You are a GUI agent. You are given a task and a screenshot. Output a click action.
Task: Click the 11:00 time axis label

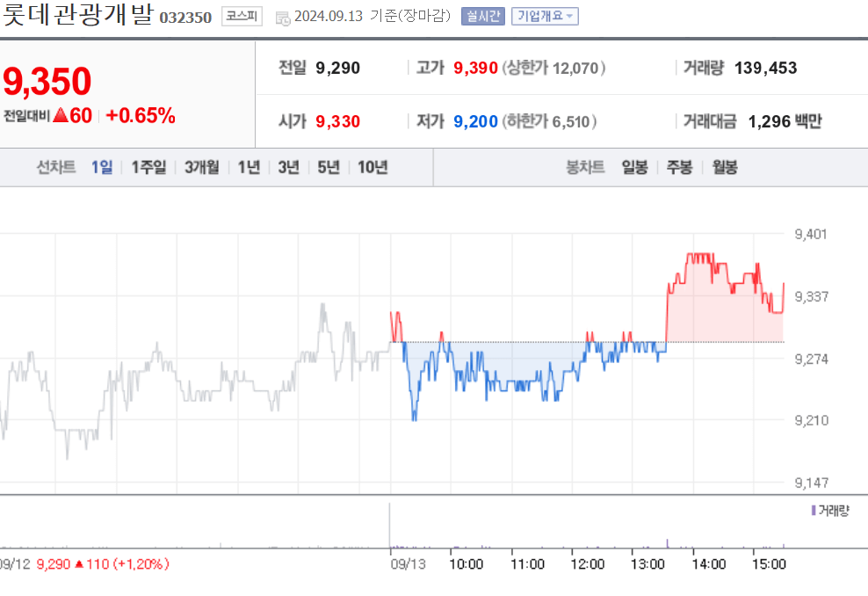point(527,564)
